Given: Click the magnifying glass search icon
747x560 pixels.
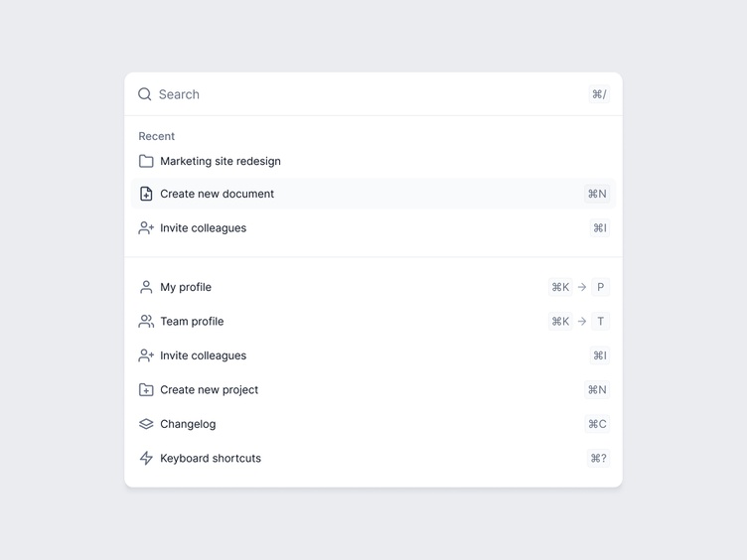Looking at the screenshot, I should coord(145,94).
